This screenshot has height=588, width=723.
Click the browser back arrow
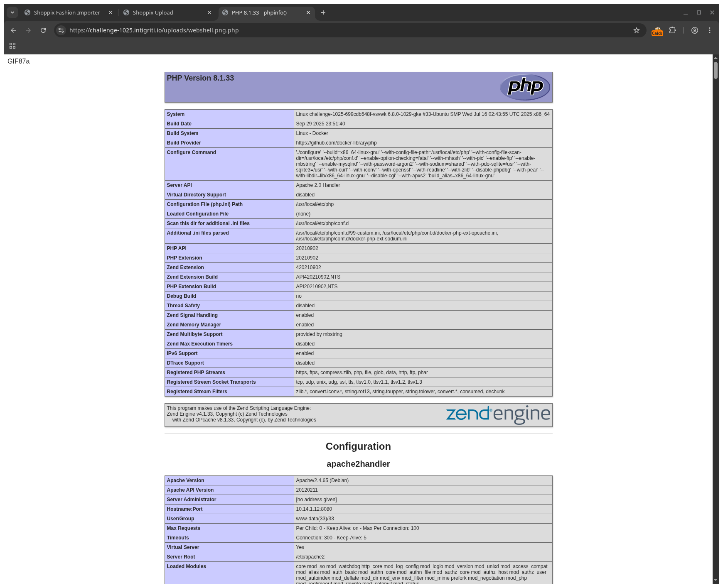point(13,30)
